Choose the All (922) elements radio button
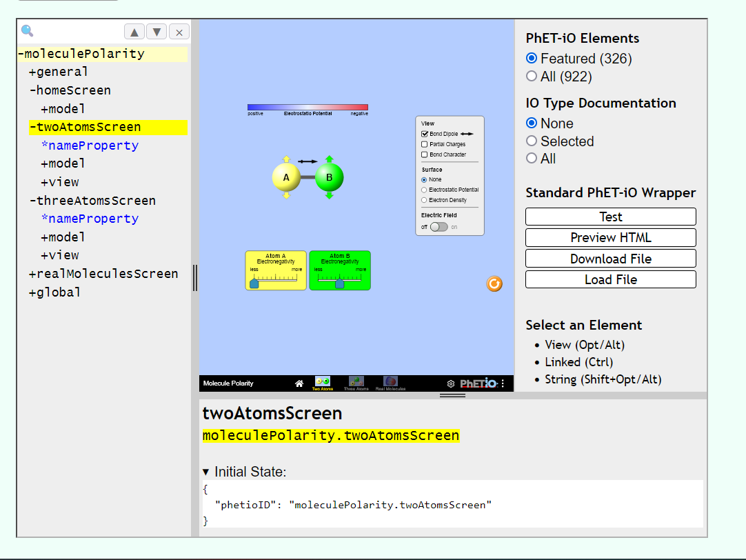The image size is (746, 560). pos(531,77)
